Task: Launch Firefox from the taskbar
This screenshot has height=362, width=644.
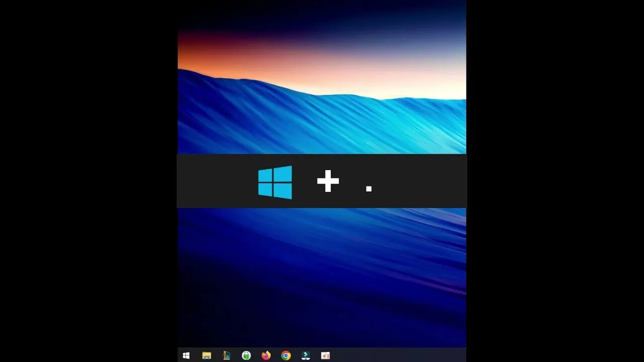Action: 266,355
